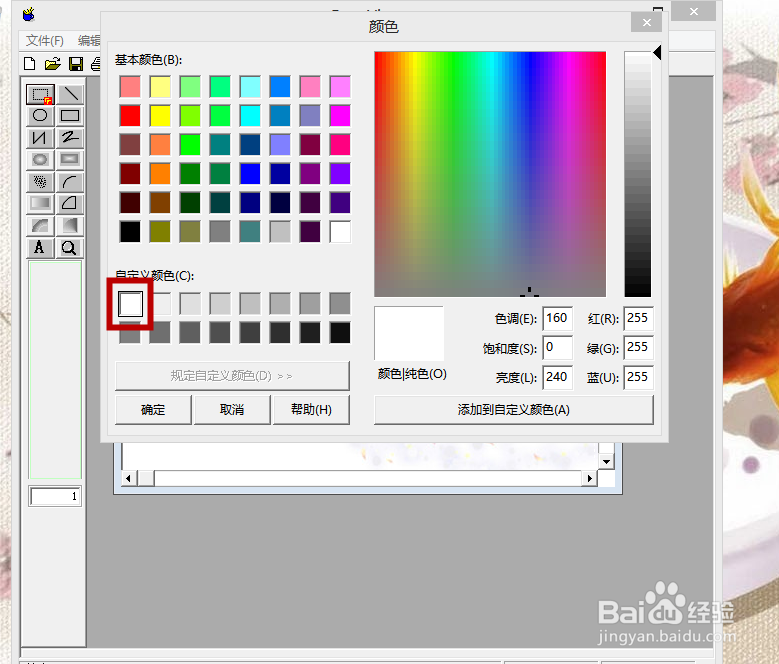Screen dimensions: 779x664
Task: Select the straight Line tool
Action: coord(70,94)
